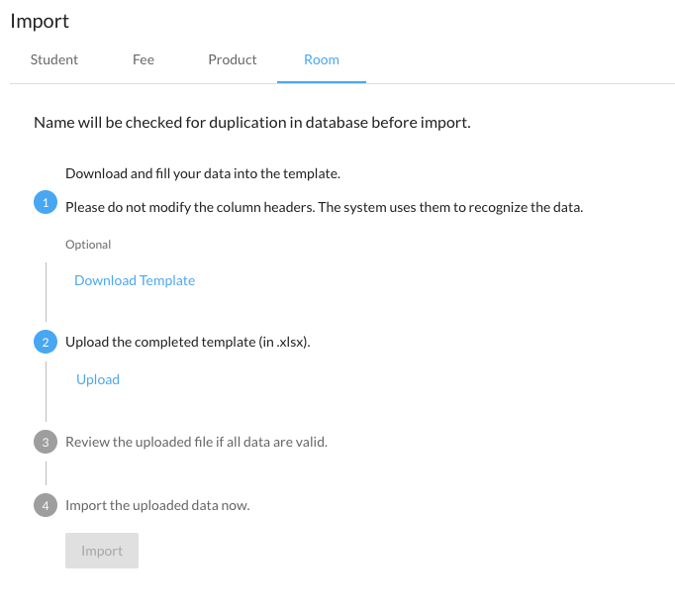Click the "Import the uploaded data now" text
The width and height of the screenshot is (675, 616).
tap(157, 505)
